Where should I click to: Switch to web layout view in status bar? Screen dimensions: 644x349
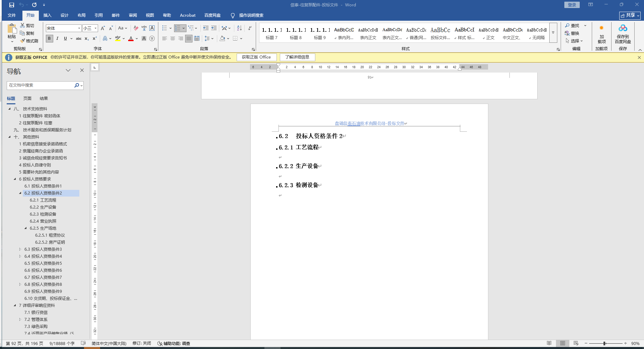[x=576, y=343]
